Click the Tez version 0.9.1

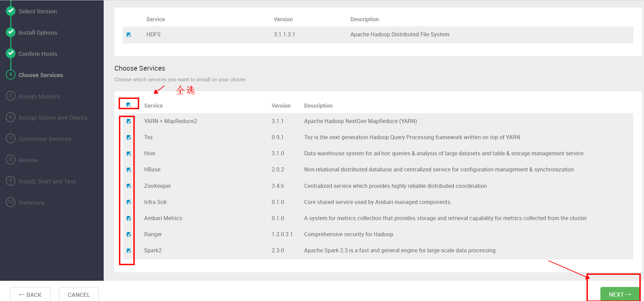[x=278, y=137]
